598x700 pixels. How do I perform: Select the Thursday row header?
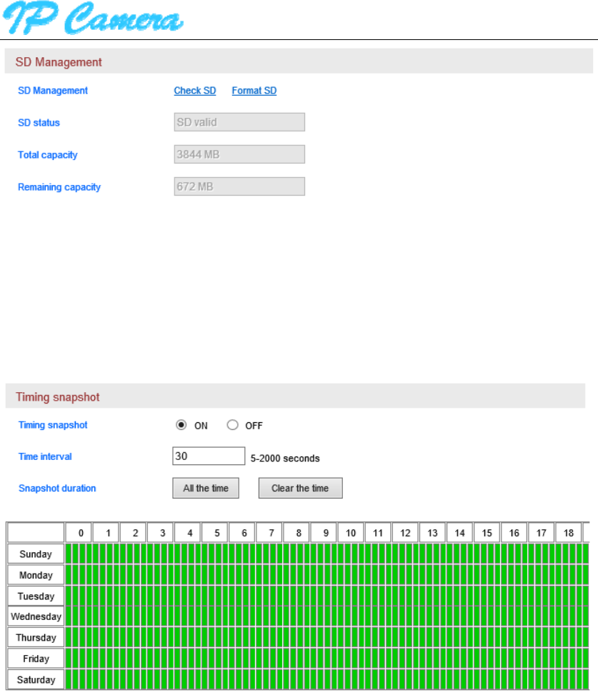coord(36,637)
